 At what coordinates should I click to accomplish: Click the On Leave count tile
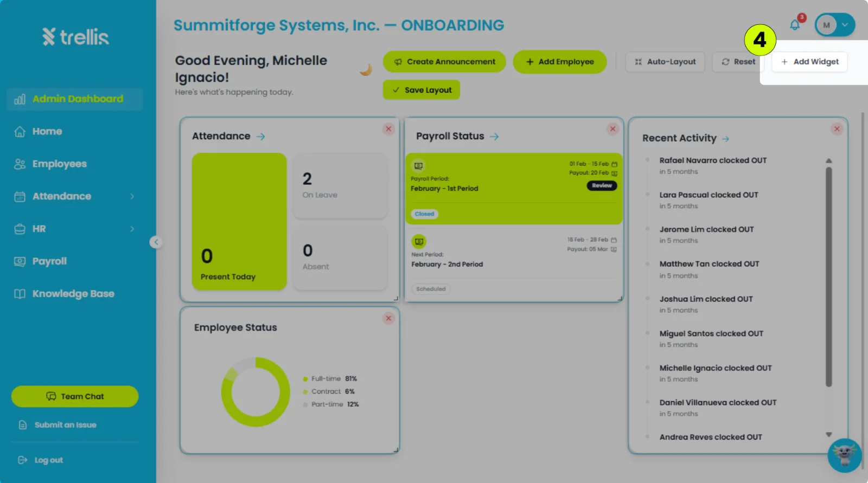(340, 185)
